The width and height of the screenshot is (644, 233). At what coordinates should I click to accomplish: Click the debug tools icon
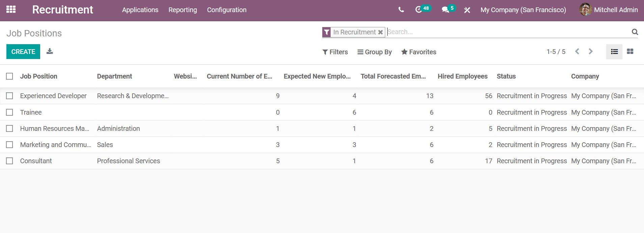[467, 10]
